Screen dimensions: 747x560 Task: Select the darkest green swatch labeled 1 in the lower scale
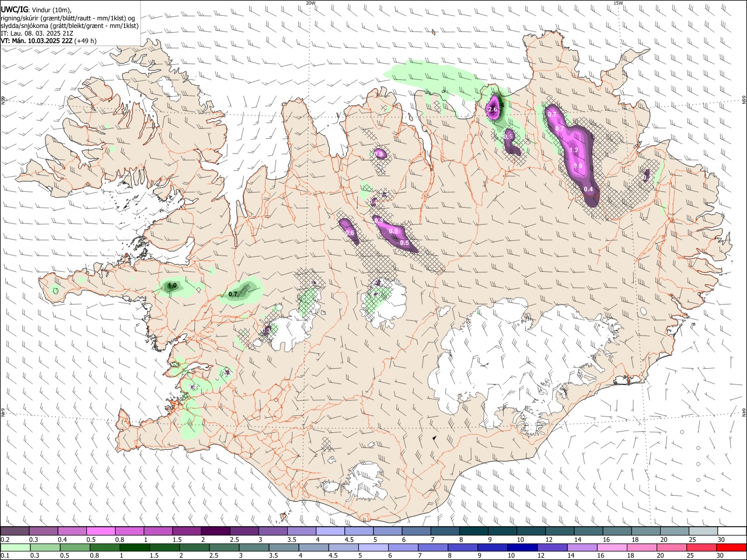[x=134, y=548]
